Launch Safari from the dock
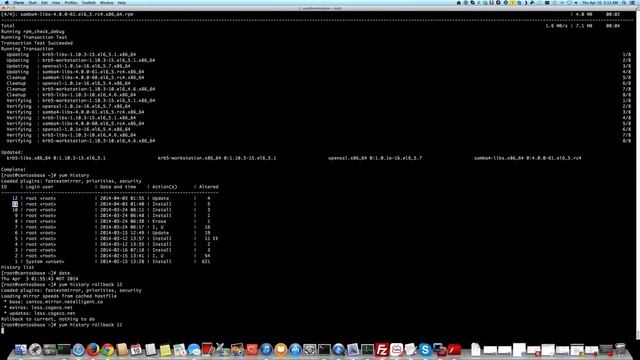The image size is (640, 360). 78,350
